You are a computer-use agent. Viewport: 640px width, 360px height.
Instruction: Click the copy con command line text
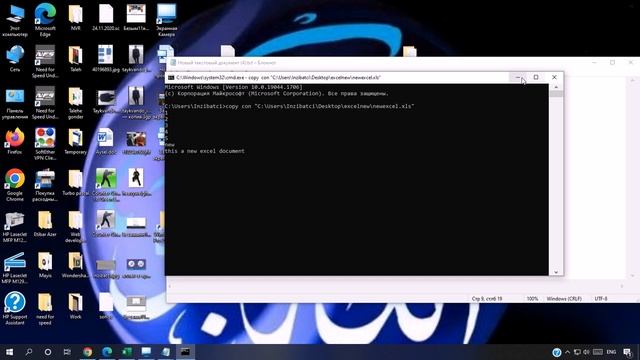coord(320,106)
